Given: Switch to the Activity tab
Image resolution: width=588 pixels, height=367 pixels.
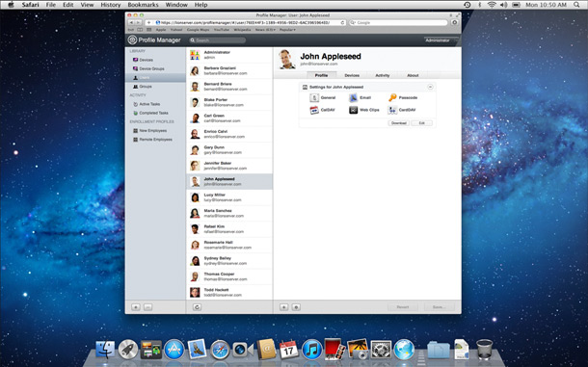Looking at the screenshot, I should click(383, 75).
